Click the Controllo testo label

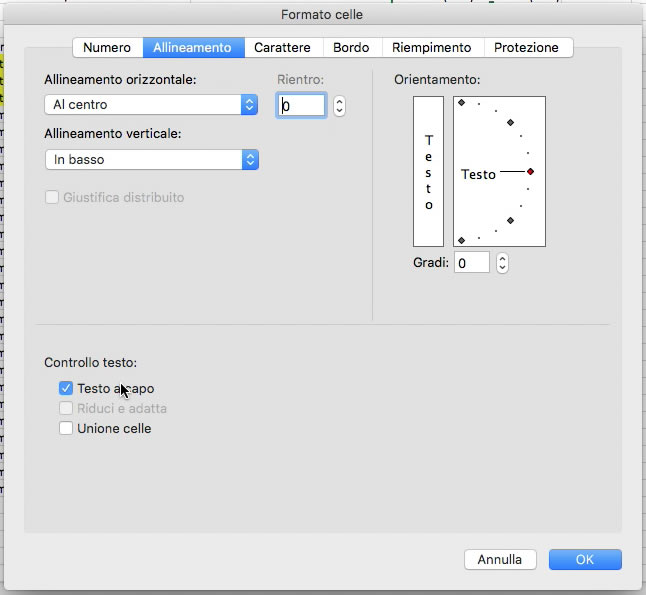[x=91, y=363]
